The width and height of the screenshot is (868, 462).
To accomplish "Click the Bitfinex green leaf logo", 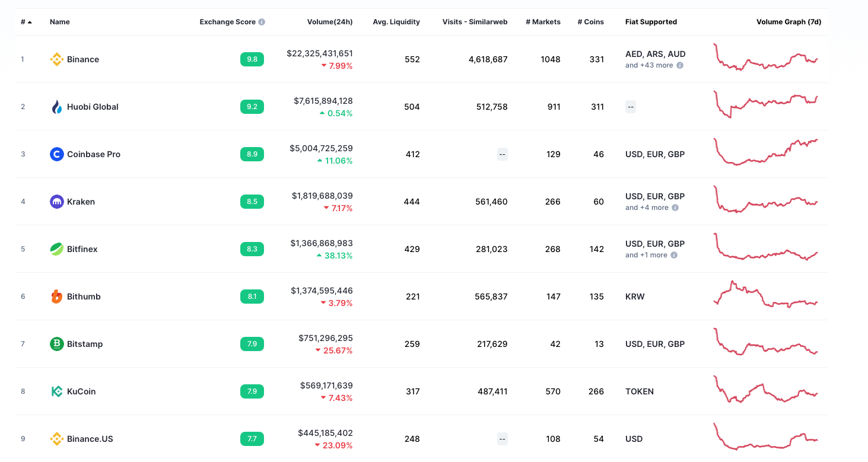I will point(56,249).
